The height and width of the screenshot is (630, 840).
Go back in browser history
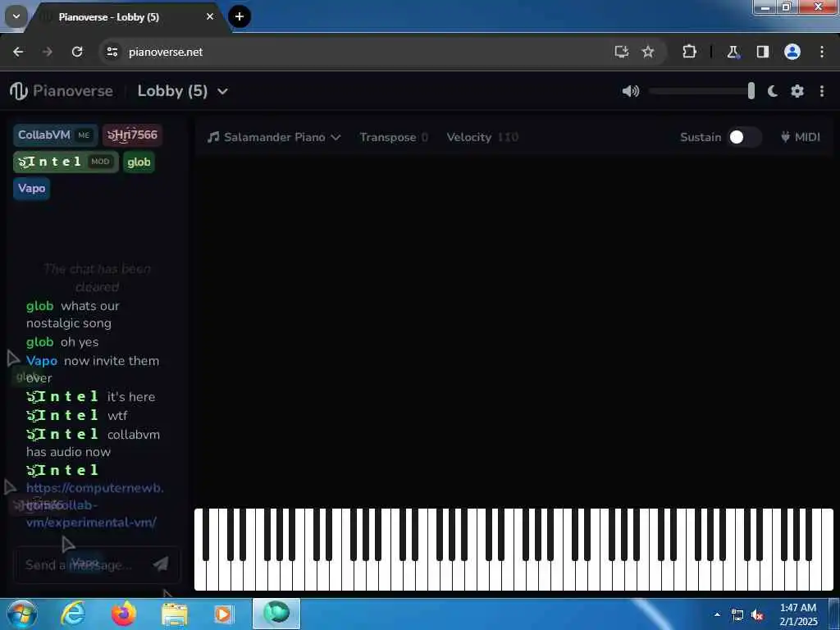[x=18, y=52]
